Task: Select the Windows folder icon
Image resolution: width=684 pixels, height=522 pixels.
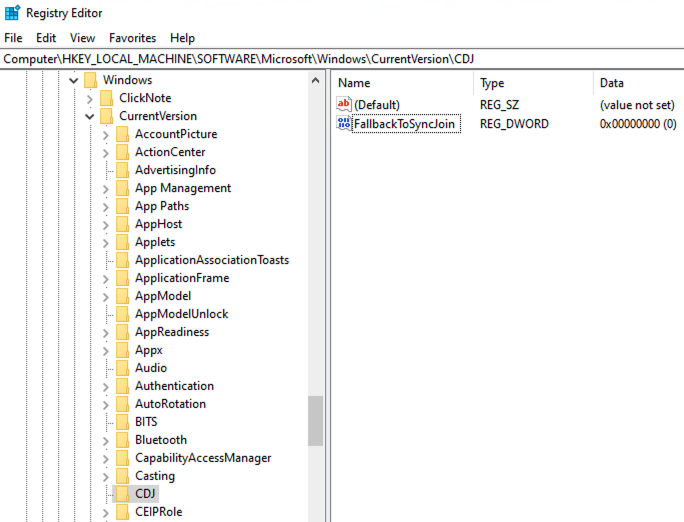Action: (x=90, y=80)
